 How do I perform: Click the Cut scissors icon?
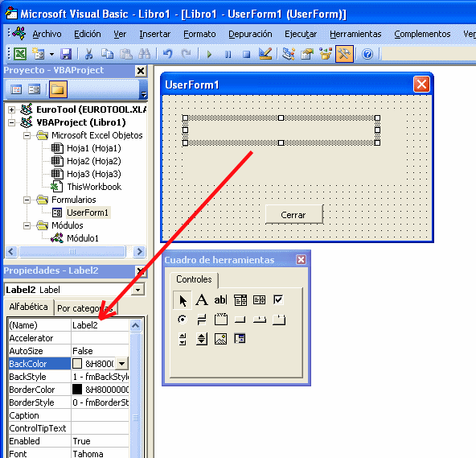(x=88, y=55)
